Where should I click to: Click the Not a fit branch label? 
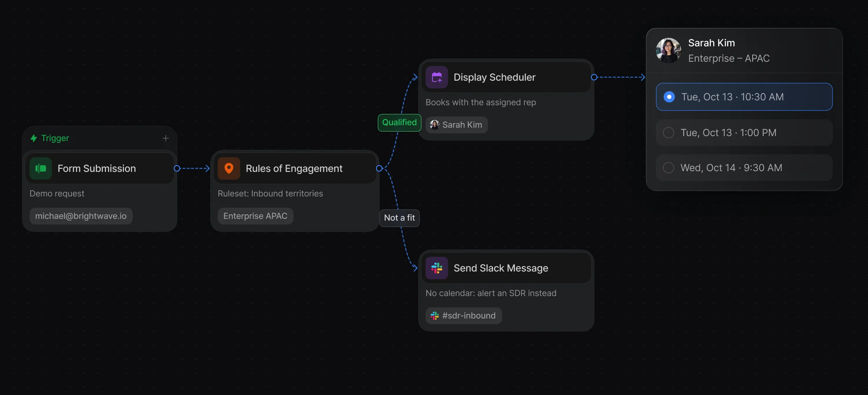point(400,218)
